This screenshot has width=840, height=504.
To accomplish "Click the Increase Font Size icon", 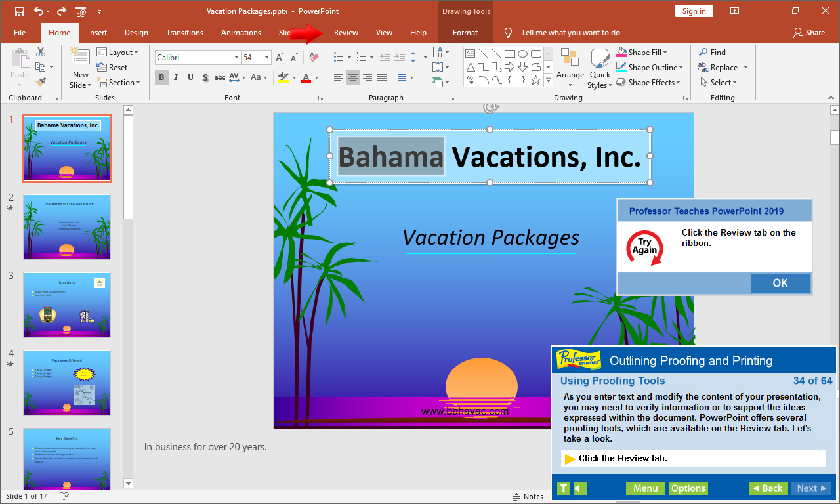I will 280,58.
